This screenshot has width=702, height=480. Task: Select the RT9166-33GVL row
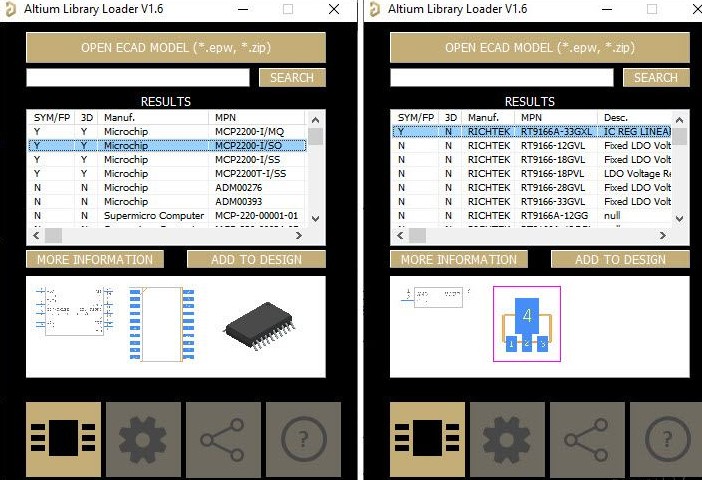[532, 201]
